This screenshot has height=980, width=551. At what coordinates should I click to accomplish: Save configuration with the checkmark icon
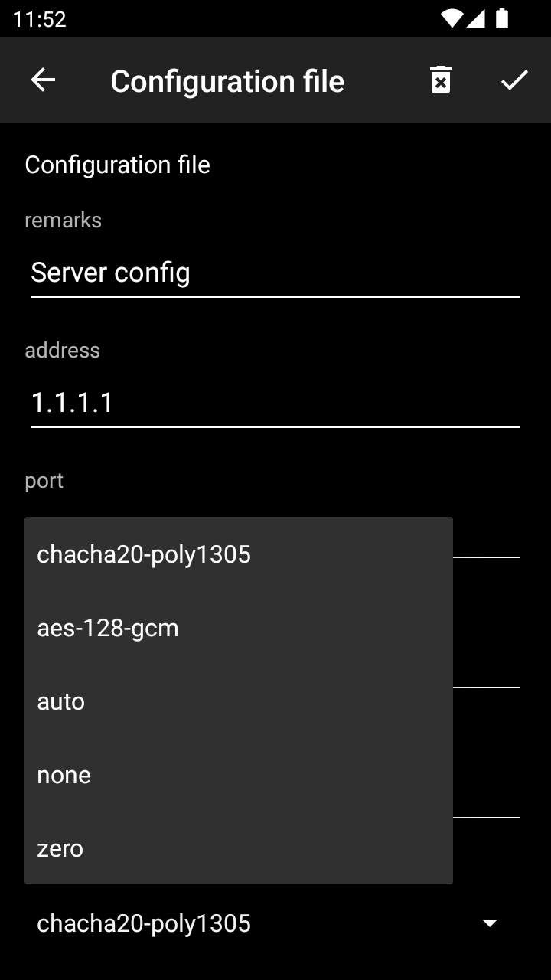(514, 80)
